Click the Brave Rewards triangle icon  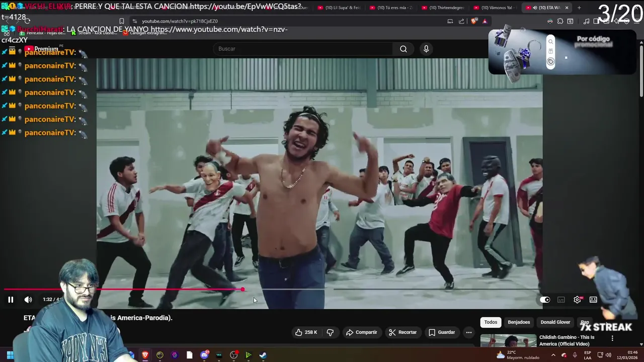pos(485,21)
